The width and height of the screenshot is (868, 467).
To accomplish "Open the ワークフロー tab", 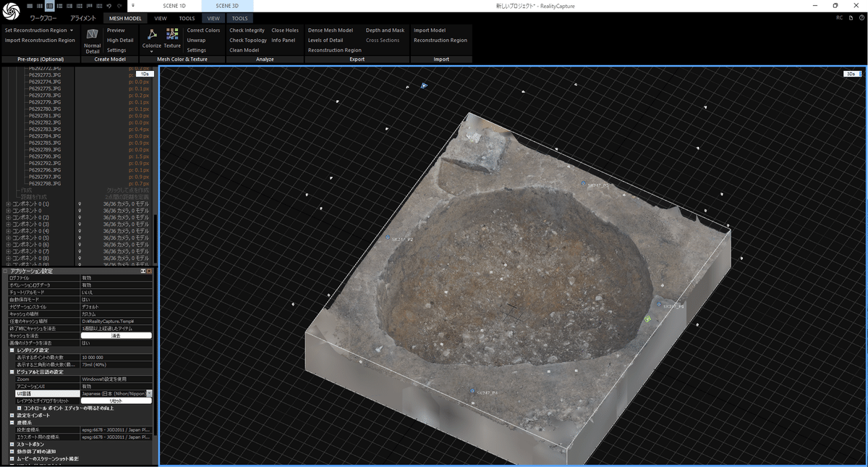I will click(x=43, y=17).
